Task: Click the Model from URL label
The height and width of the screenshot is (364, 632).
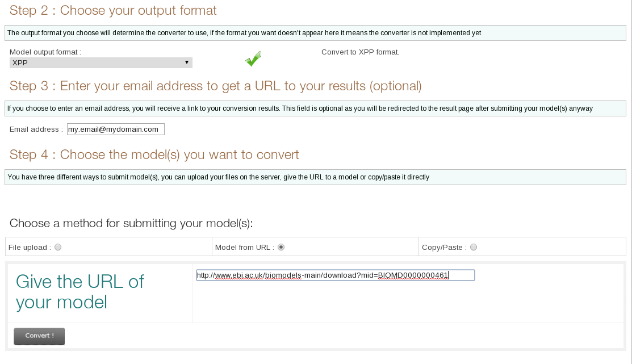Action: tap(244, 248)
